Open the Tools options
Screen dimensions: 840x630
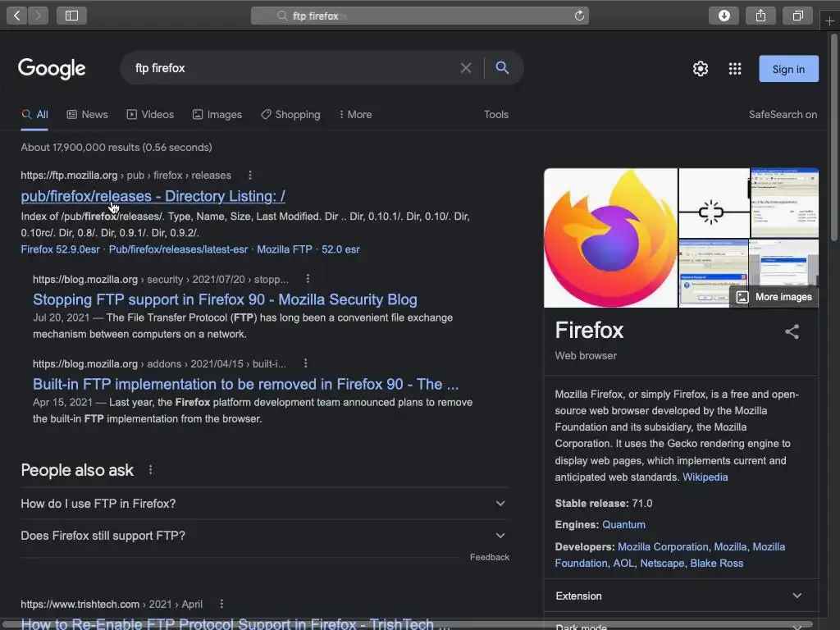tap(496, 115)
